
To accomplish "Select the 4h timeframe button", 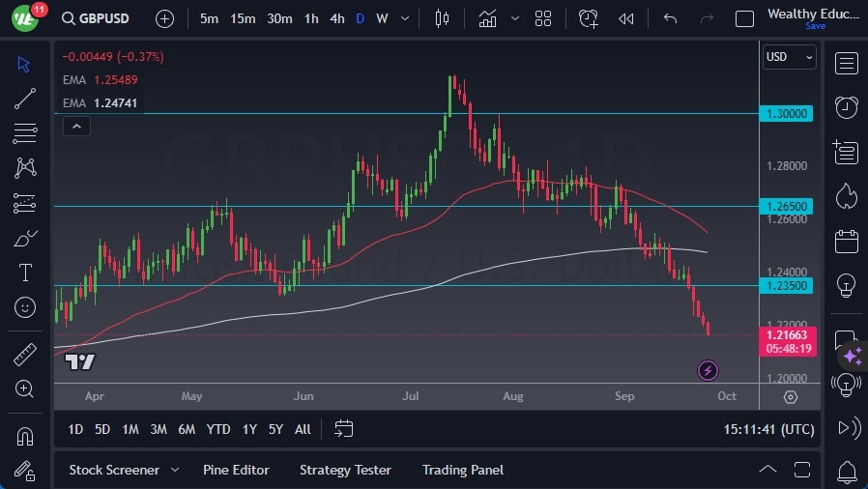I will (336, 18).
